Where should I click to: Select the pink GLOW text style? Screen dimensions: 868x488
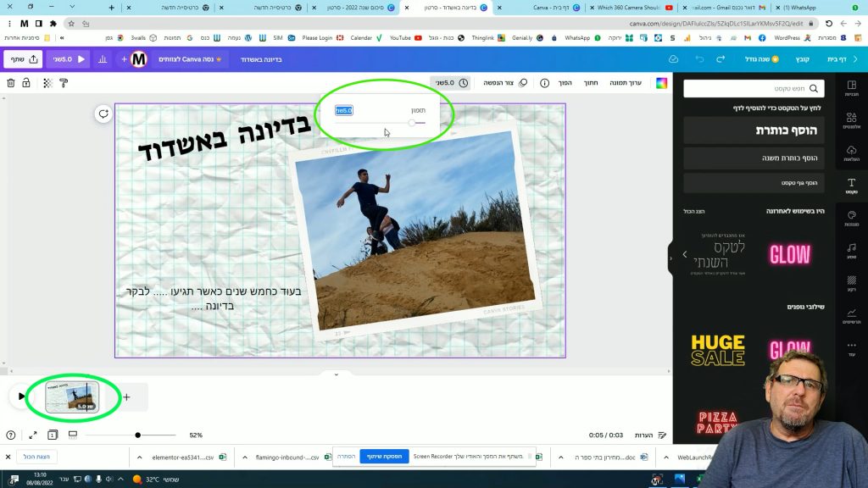tap(790, 254)
